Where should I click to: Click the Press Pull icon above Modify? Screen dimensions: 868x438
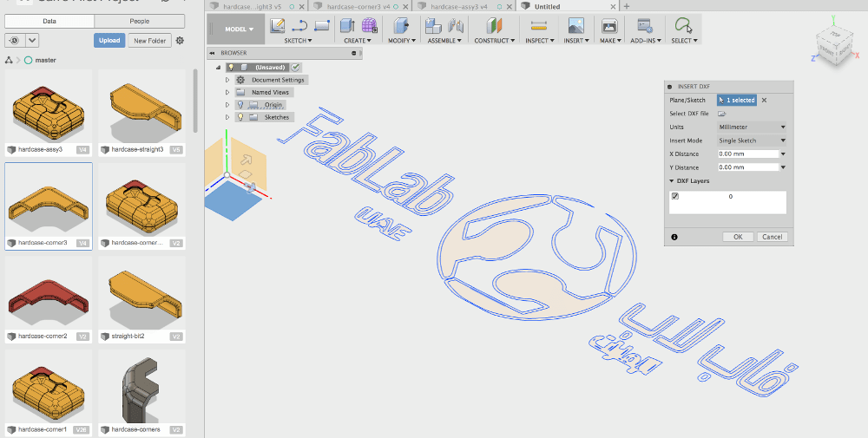coord(401,25)
